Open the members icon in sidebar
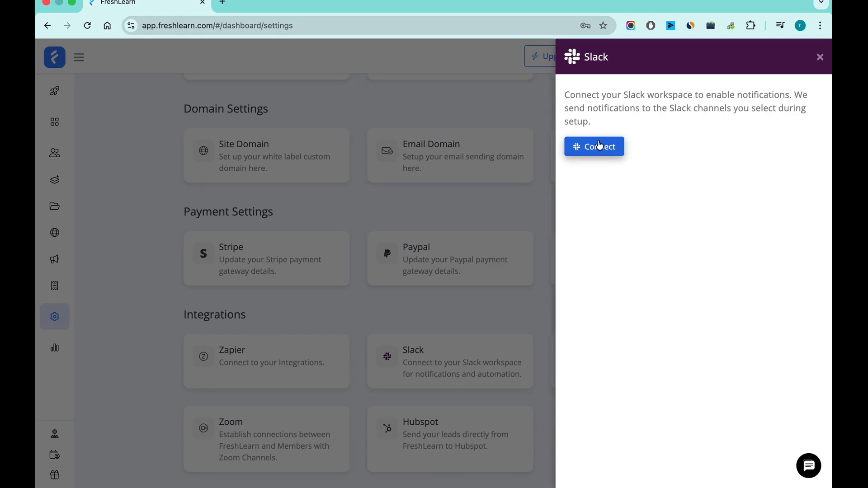This screenshot has width=868, height=488. [55, 153]
